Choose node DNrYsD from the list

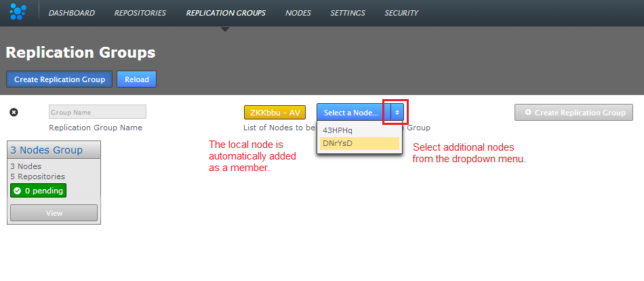pos(359,143)
